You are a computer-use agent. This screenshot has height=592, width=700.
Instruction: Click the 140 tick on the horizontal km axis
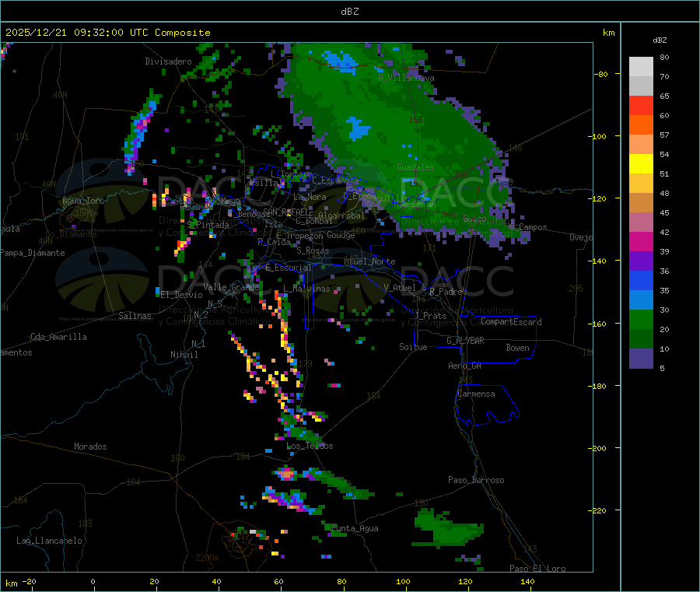click(x=527, y=581)
